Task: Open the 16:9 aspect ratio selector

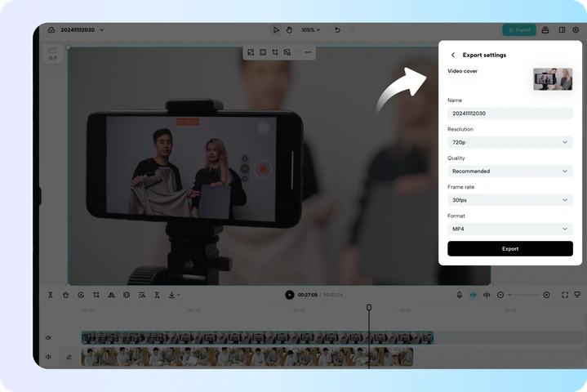Action: coord(53,54)
